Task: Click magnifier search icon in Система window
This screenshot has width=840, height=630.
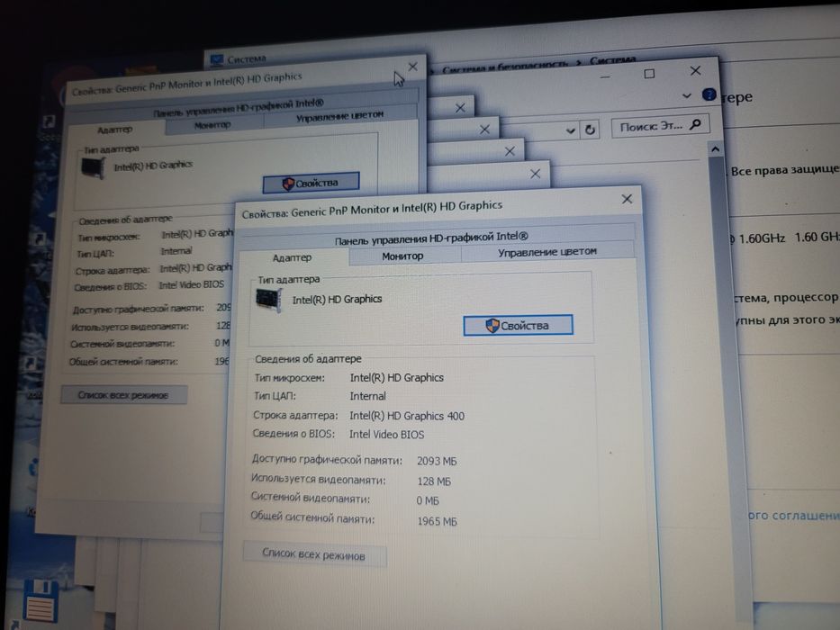Action: pos(695,124)
